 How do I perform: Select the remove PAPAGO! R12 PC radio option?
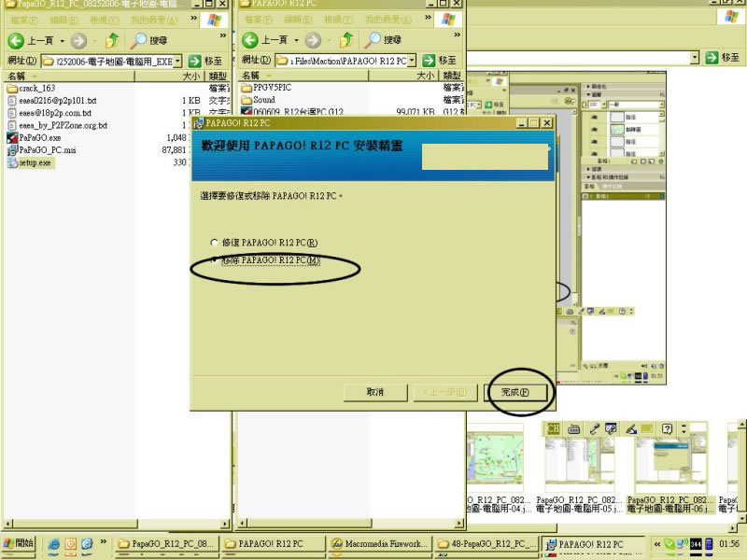coord(214,260)
